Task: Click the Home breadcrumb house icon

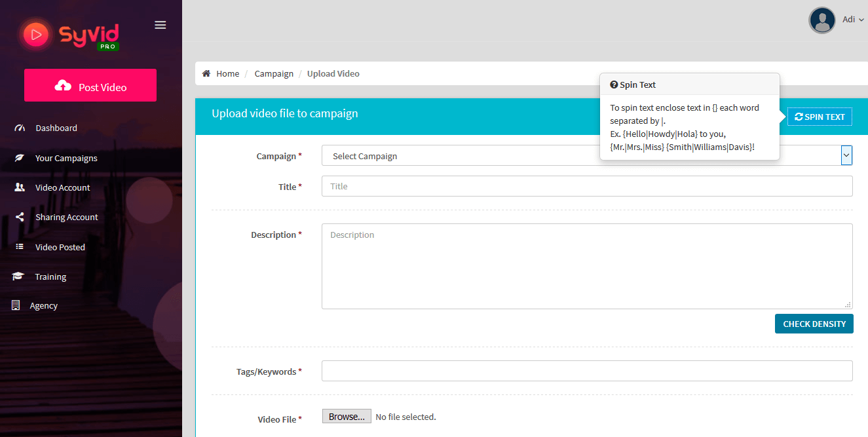Action: tap(208, 73)
